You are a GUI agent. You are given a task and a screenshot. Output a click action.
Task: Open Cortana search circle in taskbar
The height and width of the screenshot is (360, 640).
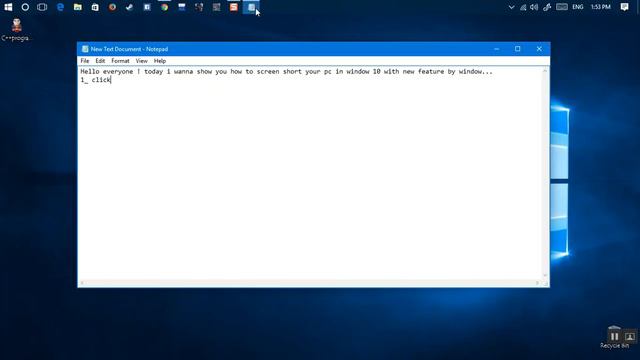pyautogui.click(x=25, y=7)
